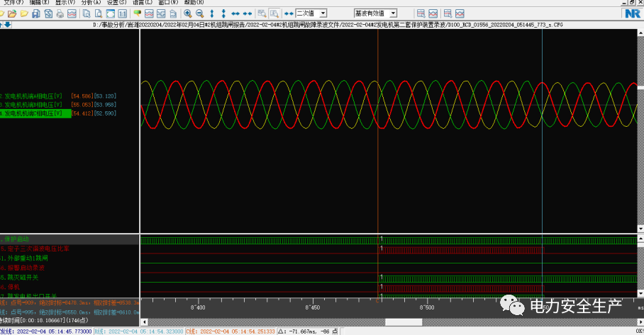Click the 1:1 original scale icon
Image resolution: width=644 pixels, height=335 pixels.
tap(123, 13)
